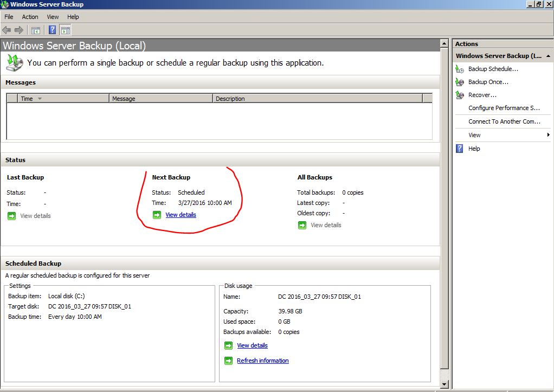The image size is (554, 392).
Task: Click the blue Help toolbar icon
Action: click(x=52, y=30)
